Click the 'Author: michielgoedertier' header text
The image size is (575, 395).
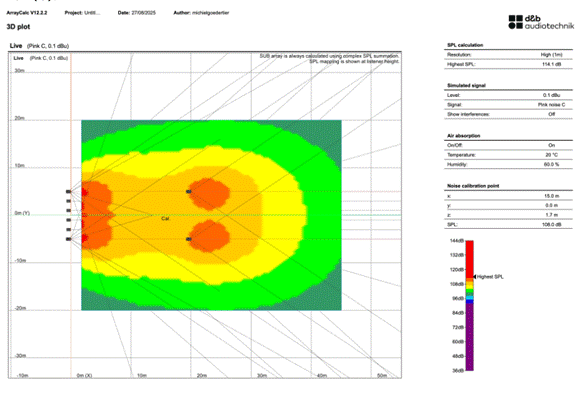pos(201,13)
